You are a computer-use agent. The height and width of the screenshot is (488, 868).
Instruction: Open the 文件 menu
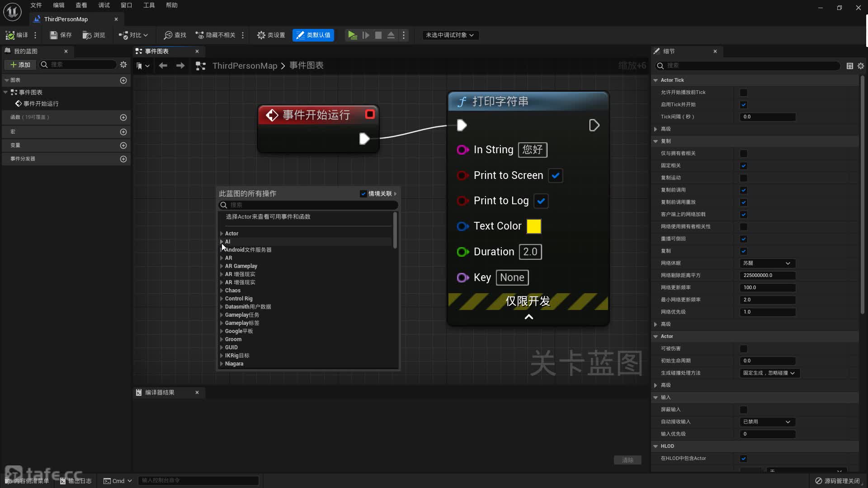point(36,5)
